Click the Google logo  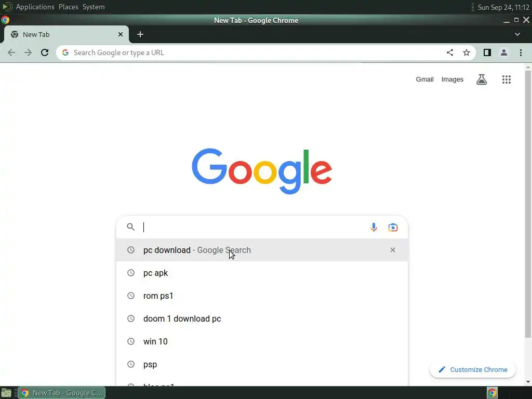tap(262, 170)
